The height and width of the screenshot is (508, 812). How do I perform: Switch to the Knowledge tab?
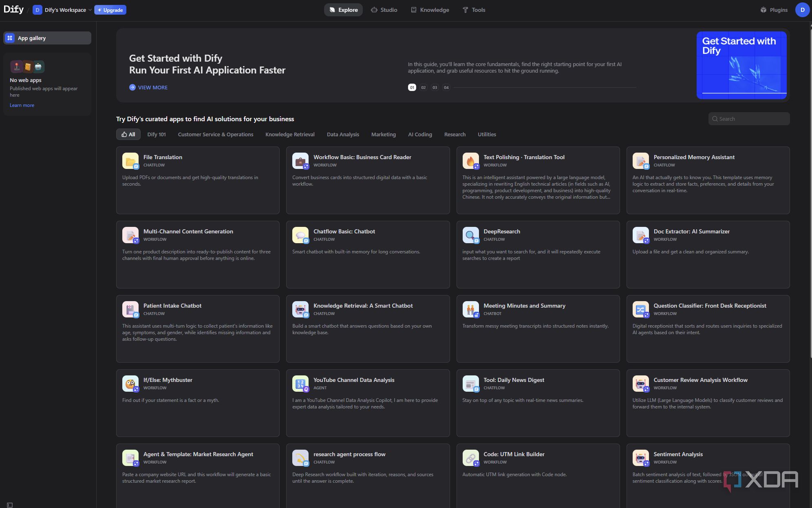coord(430,10)
